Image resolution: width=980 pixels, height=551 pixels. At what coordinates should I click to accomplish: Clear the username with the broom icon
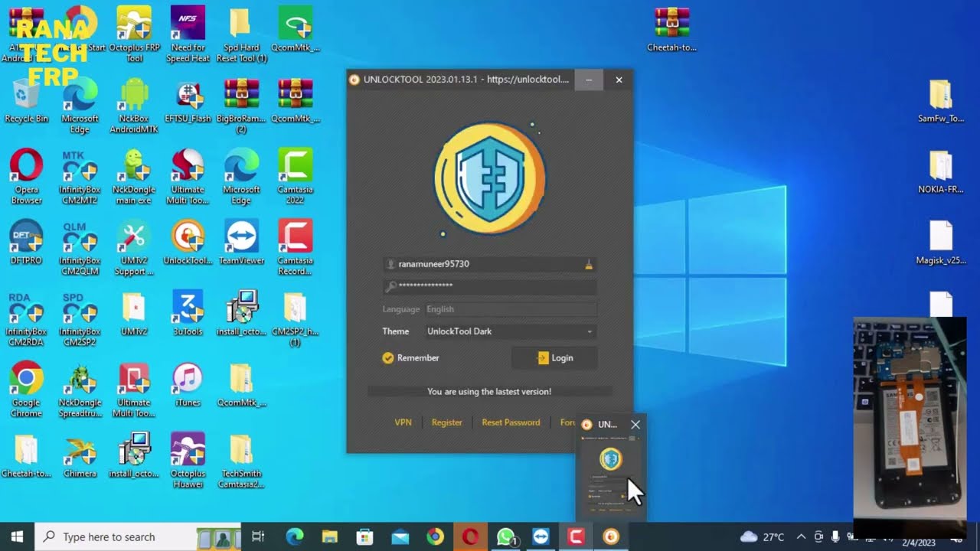point(589,264)
